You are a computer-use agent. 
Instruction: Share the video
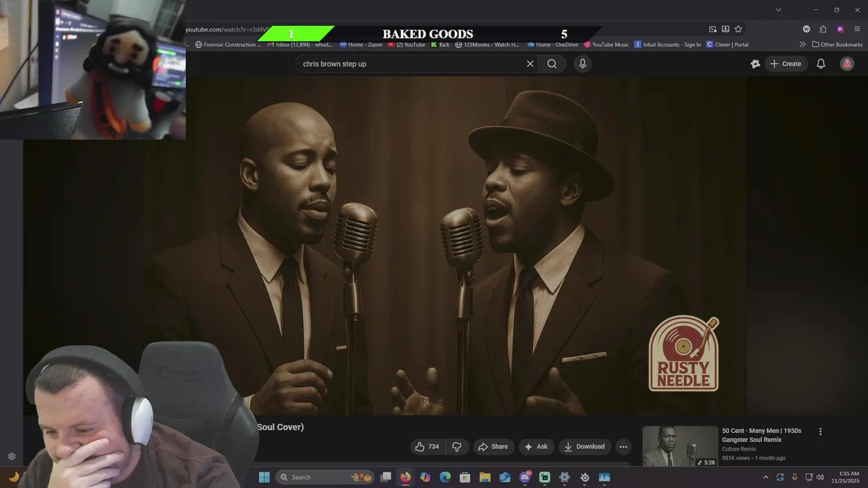[x=493, y=447]
